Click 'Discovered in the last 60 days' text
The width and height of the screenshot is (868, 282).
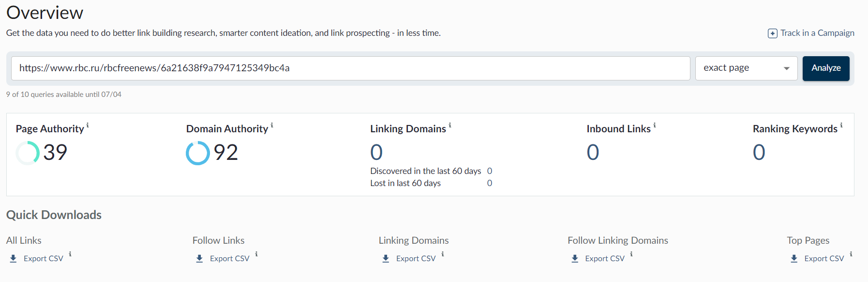point(426,171)
